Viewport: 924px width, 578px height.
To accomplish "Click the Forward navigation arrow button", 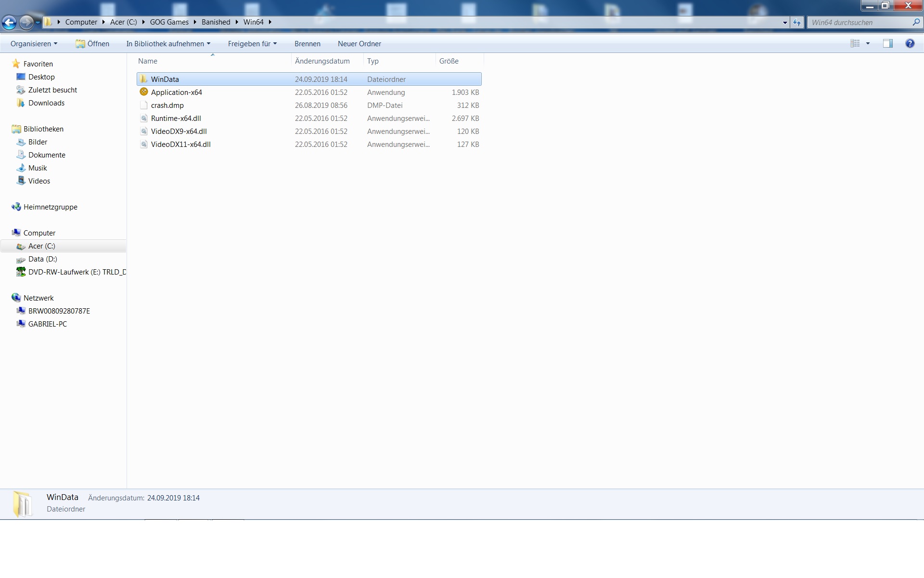I will 26,22.
